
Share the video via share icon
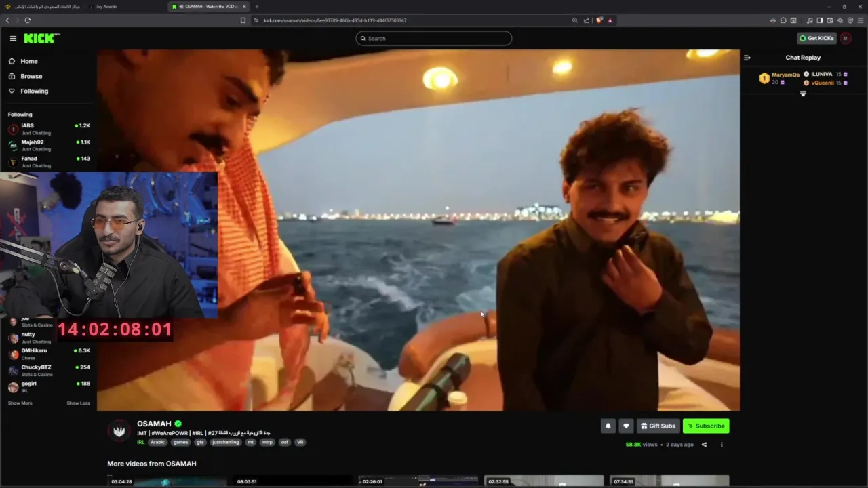704,445
